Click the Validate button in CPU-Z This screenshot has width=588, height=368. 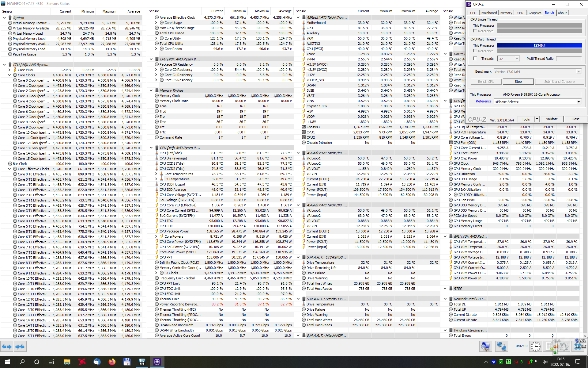point(552,119)
